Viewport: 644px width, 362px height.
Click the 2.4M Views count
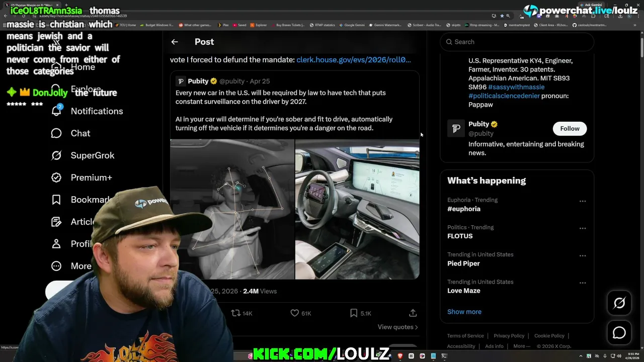pos(260,291)
